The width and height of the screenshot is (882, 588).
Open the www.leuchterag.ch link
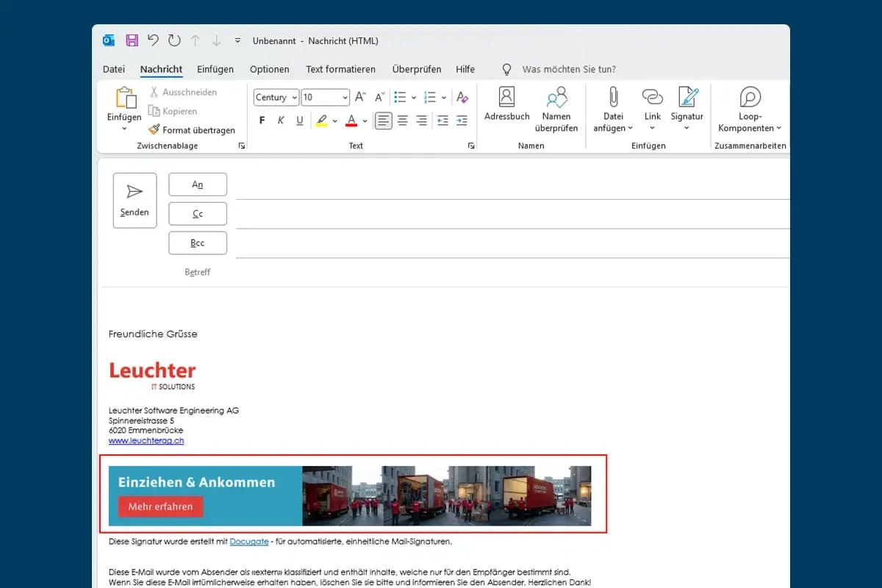[146, 441]
